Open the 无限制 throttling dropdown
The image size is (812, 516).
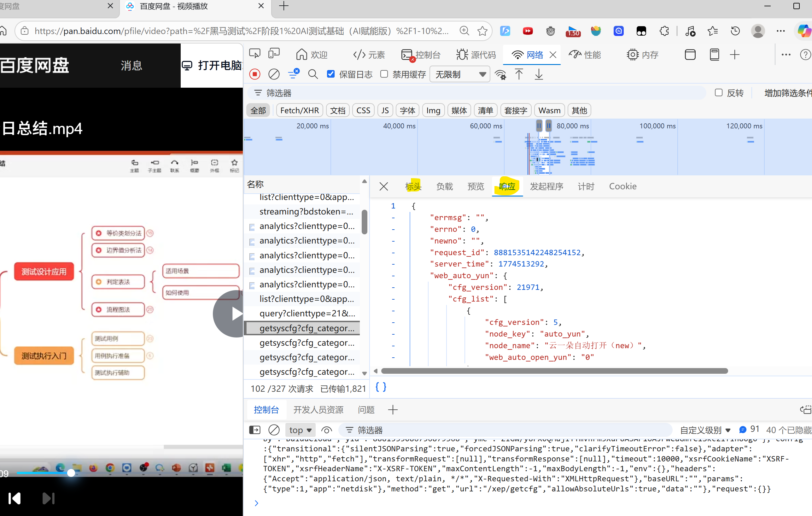(x=460, y=74)
